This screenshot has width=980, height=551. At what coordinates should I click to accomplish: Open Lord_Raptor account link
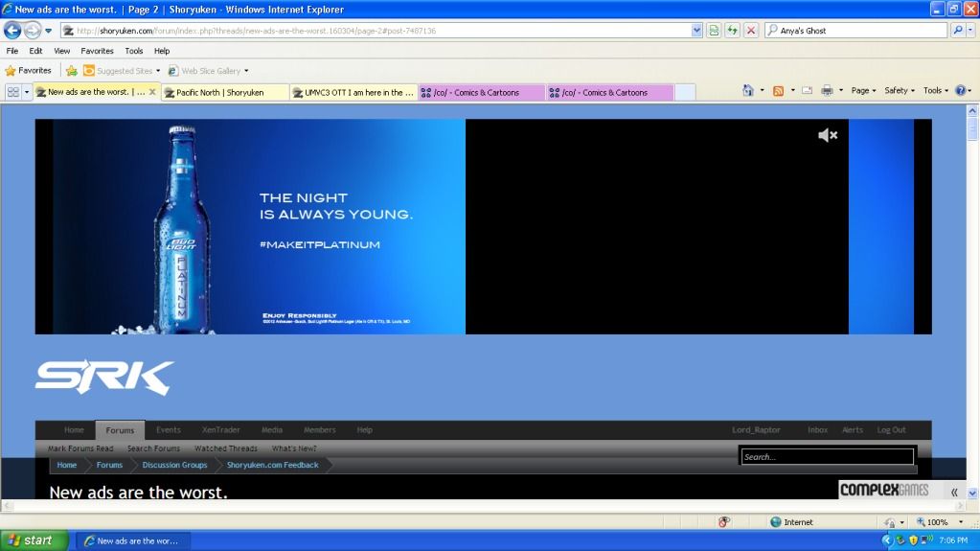pos(756,429)
